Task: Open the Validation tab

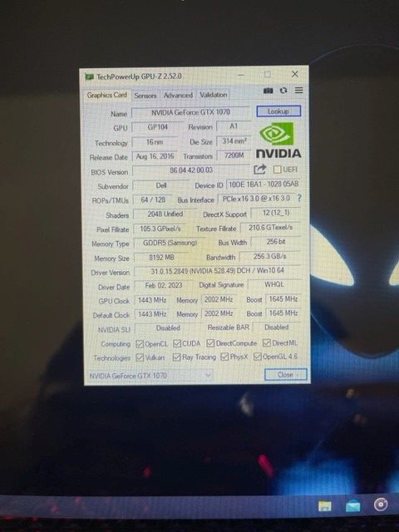Action: 214,95
